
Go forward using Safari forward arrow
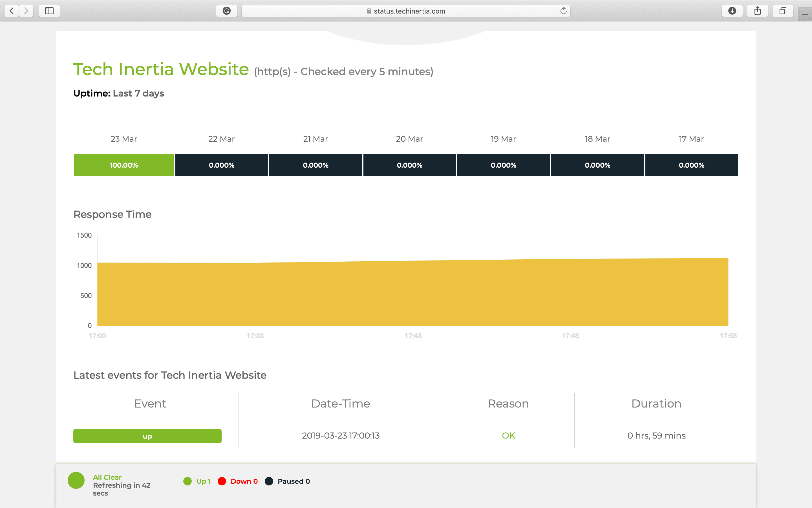26,11
